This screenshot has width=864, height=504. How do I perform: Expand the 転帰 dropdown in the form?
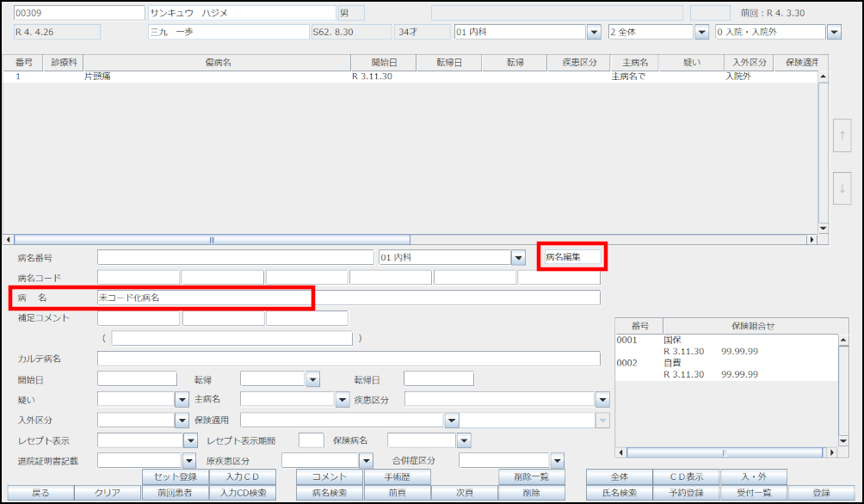(312, 379)
